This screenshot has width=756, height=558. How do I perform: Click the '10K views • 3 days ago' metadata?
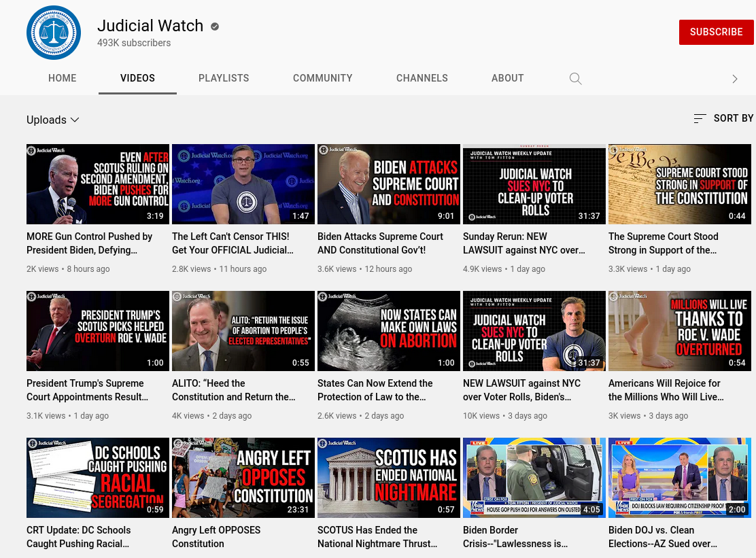pyautogui.click(x=505, y=415)
